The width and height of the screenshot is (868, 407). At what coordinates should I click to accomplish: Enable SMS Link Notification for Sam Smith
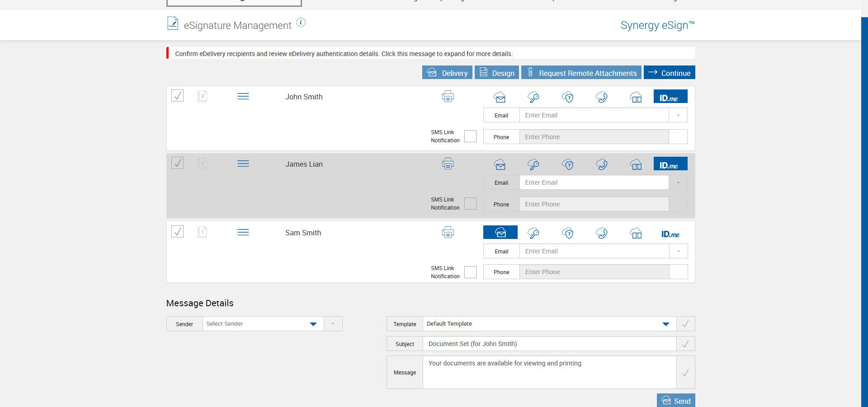pyautogui.click(x=470, y=272)
